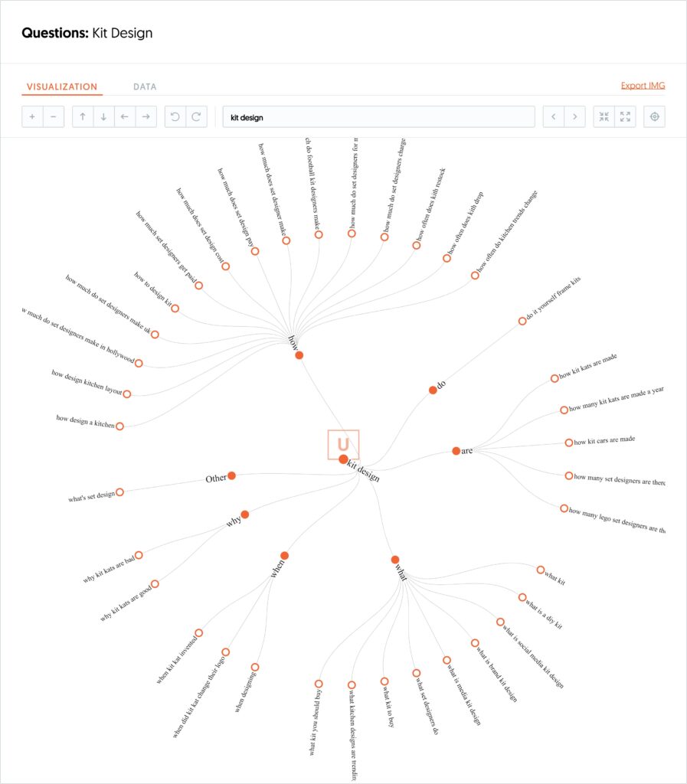The image size is (687, 784).
Task: Pan the visualization left with arrow icon
Action: tap(124, 117)
